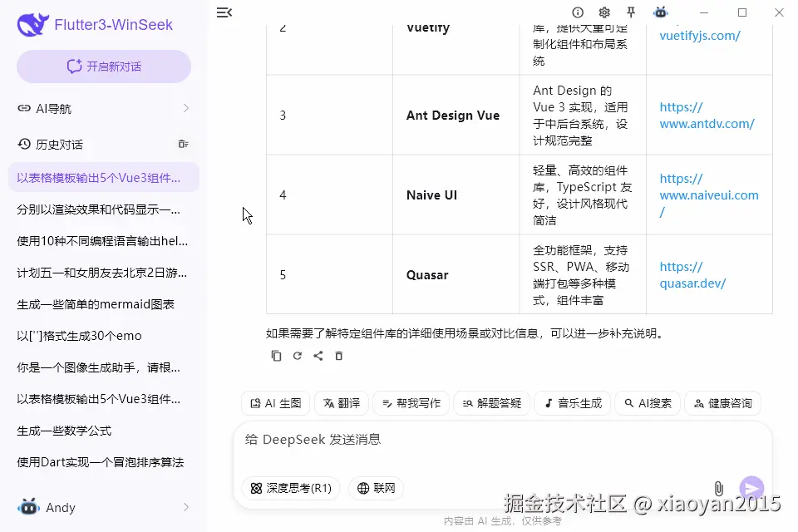Choose the 翻译 shortcut

(342, 403)
